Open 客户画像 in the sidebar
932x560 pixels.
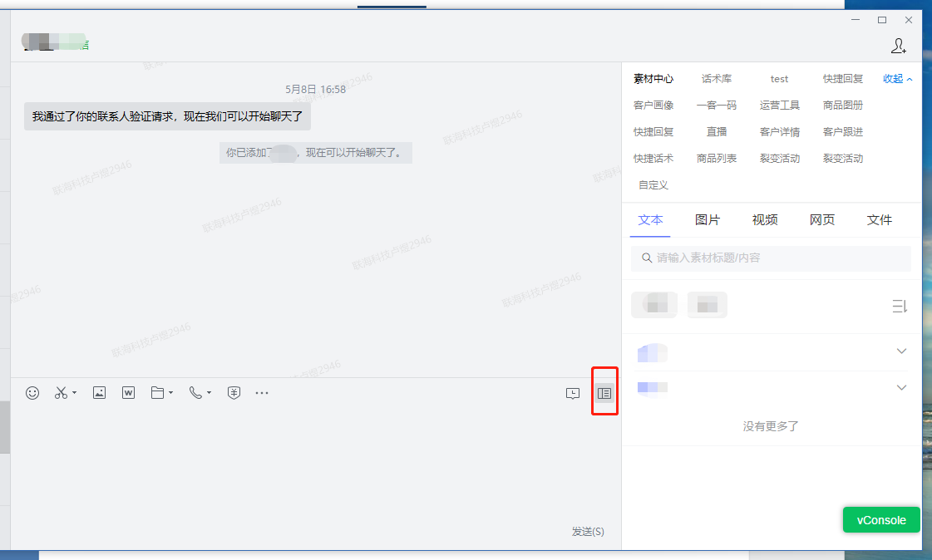[x=653, y=106]
